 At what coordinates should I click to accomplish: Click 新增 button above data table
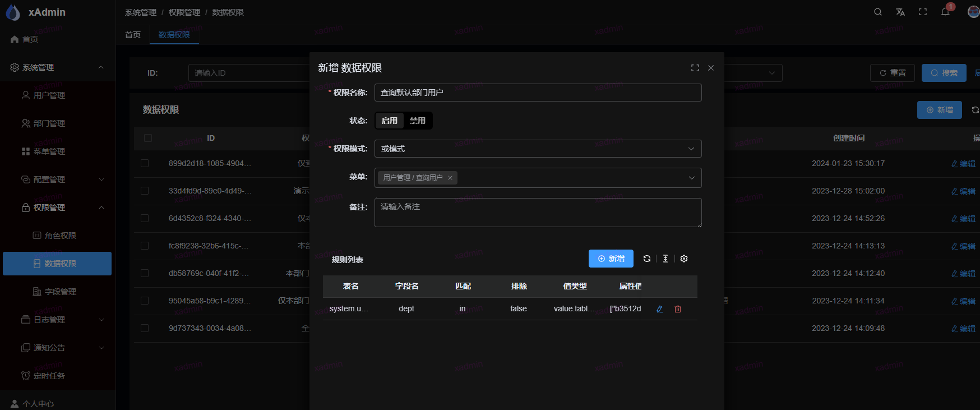coord(940,110)
